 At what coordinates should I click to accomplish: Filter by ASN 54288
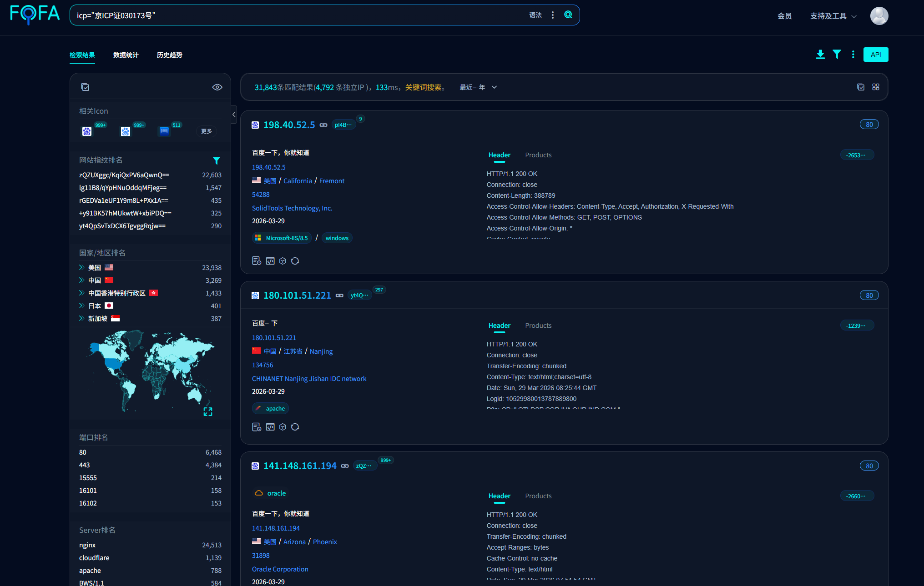[x=261, y=195]
